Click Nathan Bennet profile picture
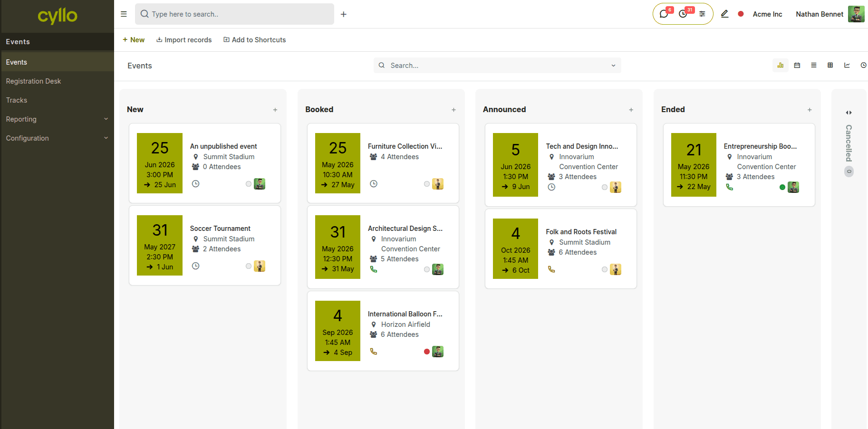Viewport: 868px width, 429px height. point(856,14)
